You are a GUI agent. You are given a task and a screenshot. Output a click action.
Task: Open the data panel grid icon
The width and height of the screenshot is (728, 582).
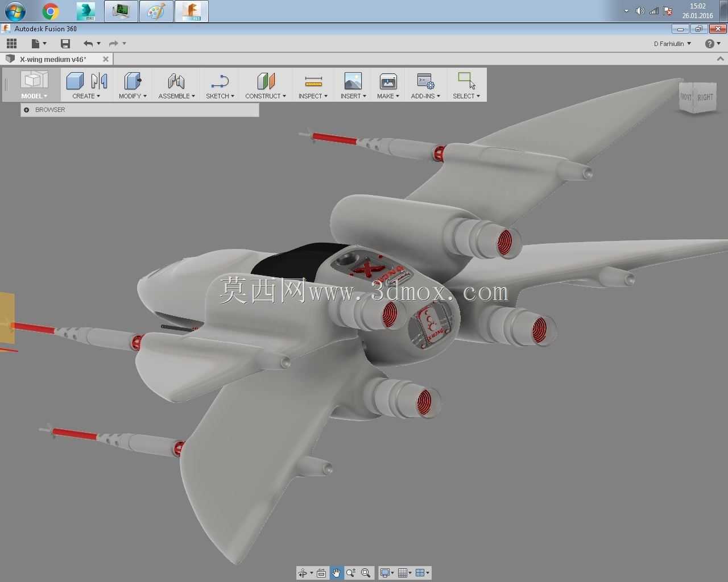(x=11, y=43)
